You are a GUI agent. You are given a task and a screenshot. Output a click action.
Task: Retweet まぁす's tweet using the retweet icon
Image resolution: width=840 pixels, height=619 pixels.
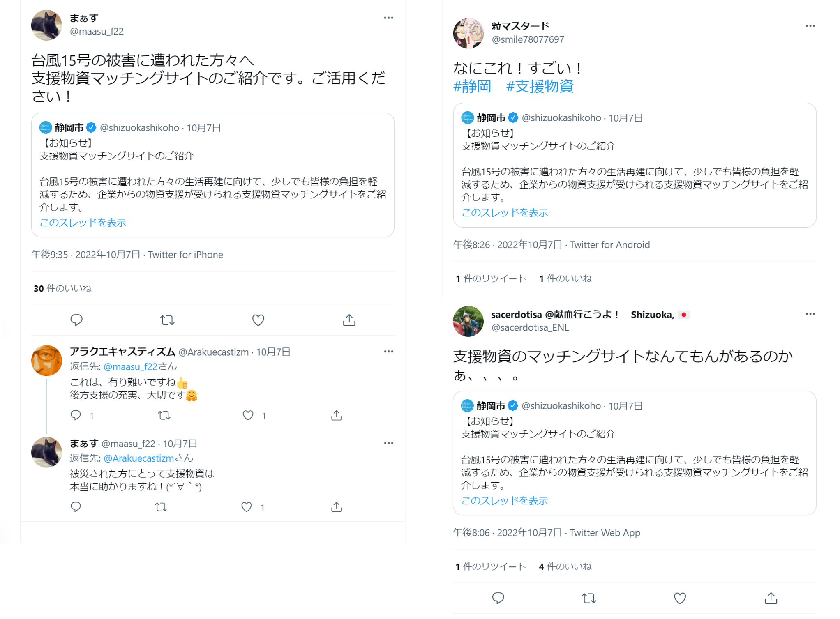click(x=167, y=320)
